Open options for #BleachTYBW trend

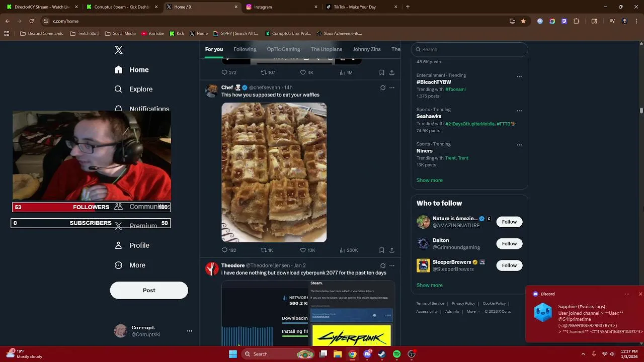pyautogui.click(x=519, y=76)
